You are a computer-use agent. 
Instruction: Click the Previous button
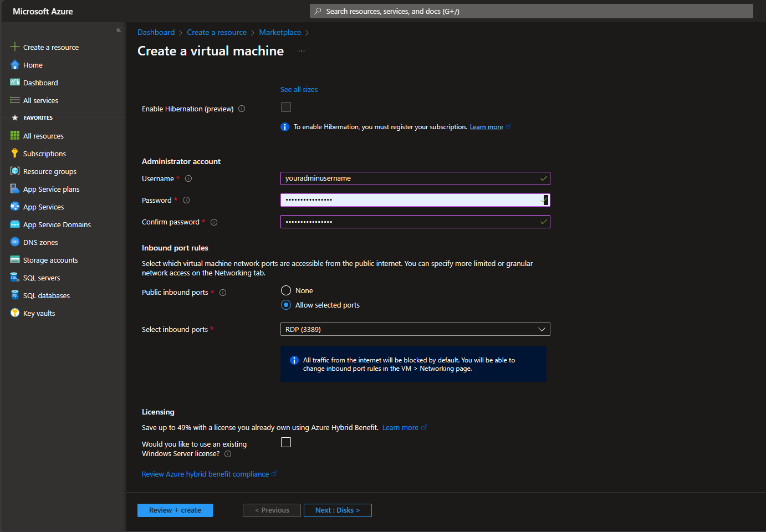pos(272,510)
